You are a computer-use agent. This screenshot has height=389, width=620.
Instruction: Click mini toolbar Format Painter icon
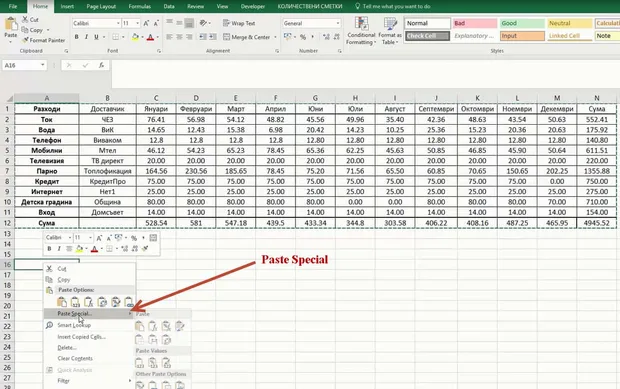click(146, 249)
